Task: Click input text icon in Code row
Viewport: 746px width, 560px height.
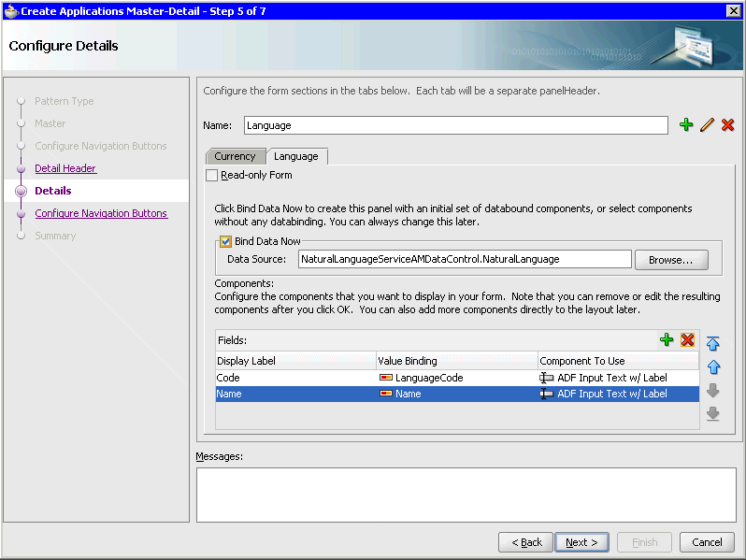Action: click(x=546, y=378)
